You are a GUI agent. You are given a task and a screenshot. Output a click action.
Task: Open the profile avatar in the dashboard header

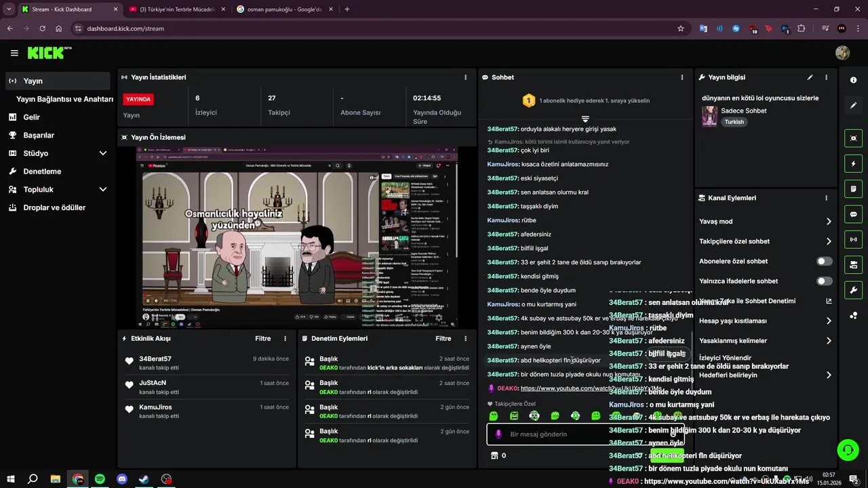[x=843, y=53]
